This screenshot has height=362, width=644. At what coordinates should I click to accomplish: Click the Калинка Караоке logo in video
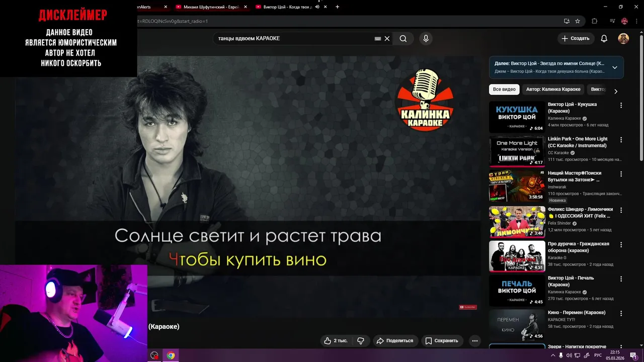[425, 100]
